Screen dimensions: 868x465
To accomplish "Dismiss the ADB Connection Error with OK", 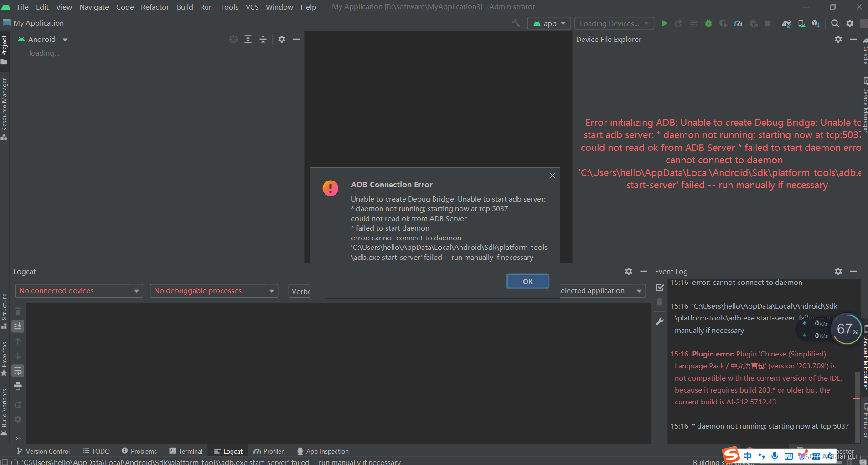I will (x=527, y=281).
